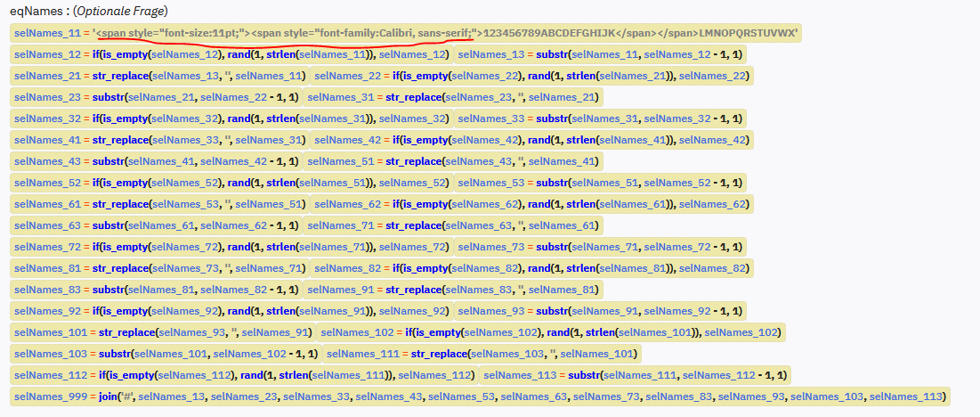
Task: Click the if-expression defining selNames_42
Action: 531,140
